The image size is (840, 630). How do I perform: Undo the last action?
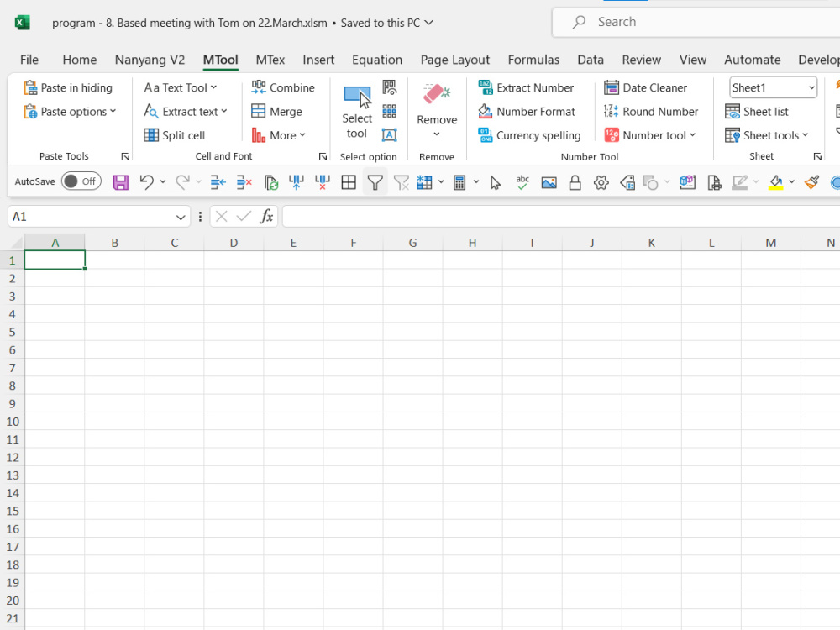coord(146,182)
